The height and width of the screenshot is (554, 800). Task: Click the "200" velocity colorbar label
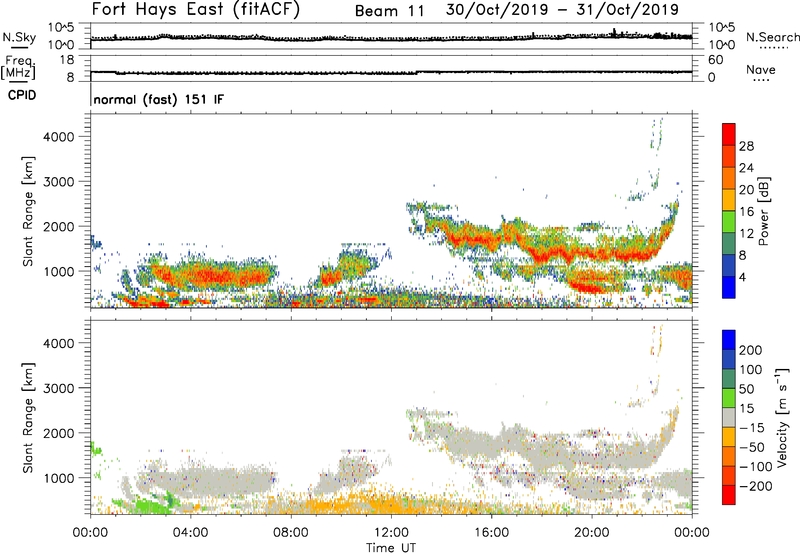pos(751,350)
